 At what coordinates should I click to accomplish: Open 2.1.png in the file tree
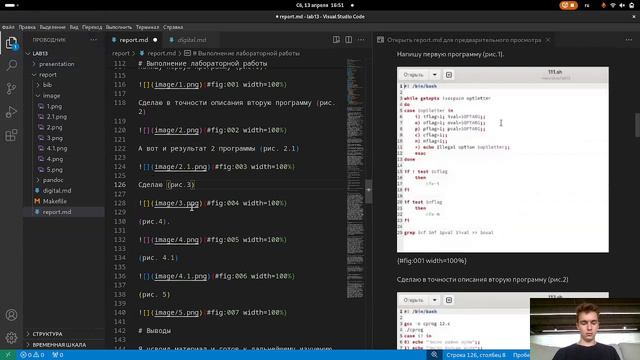[56, 117]
